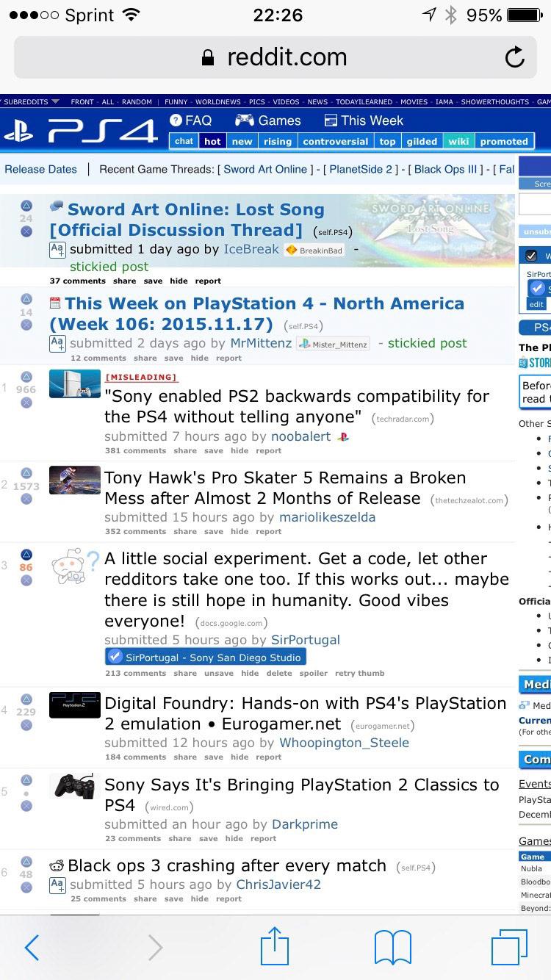Switch to the chat tab
Viewport: 551px width, 980px height.
[184, 141]
